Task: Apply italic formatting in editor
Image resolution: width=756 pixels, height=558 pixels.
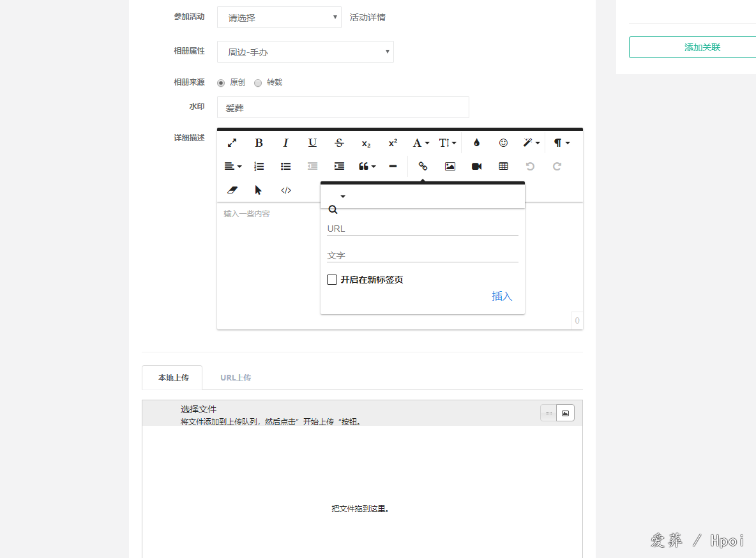Action: (x=285, y=143)
